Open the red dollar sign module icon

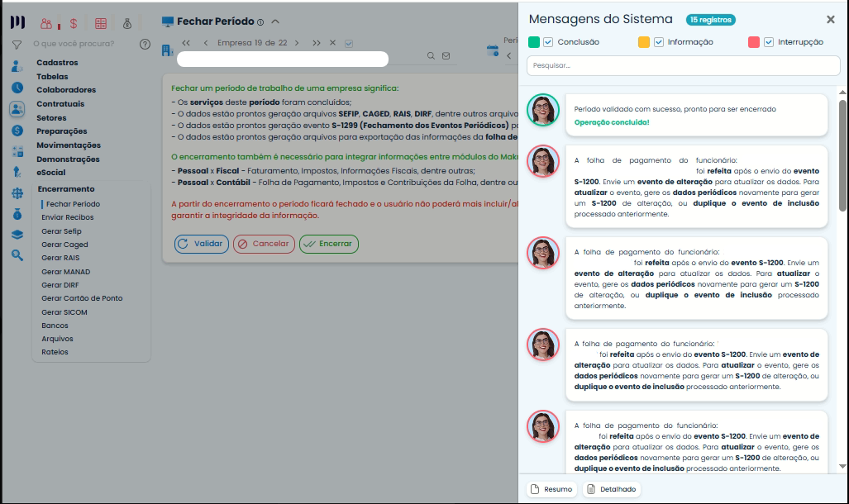[x=74, y=23]
